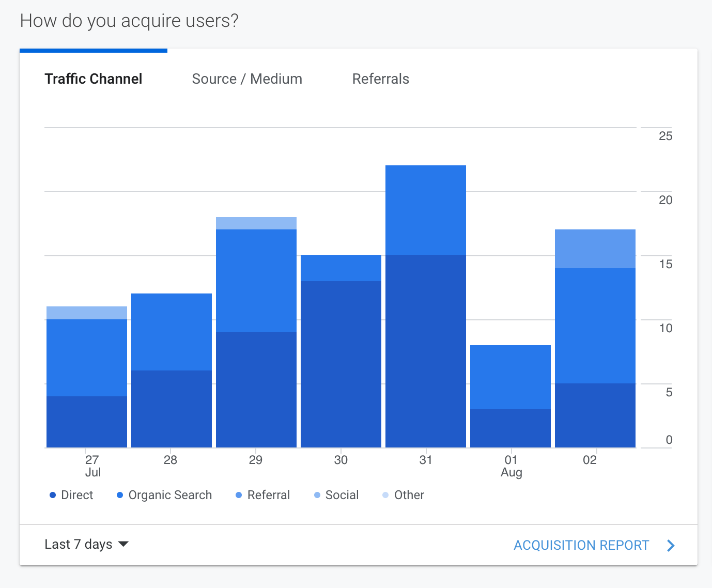Viewport: 712px width, 588px height.
Task: Click the Direct segment of 30 Jul bar
Action: pos(341,364)
